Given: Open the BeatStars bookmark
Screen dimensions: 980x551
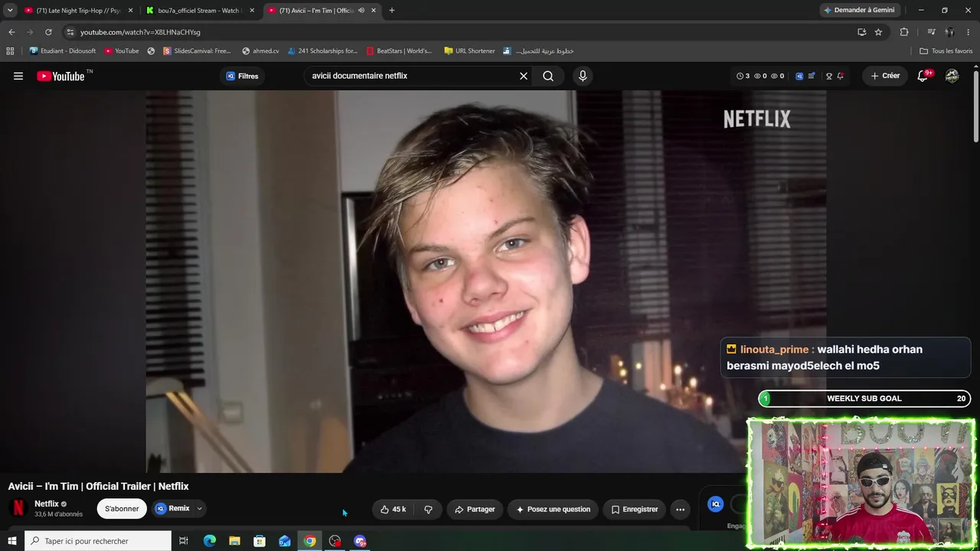Looking at the screenshot, I should (399, 51).
